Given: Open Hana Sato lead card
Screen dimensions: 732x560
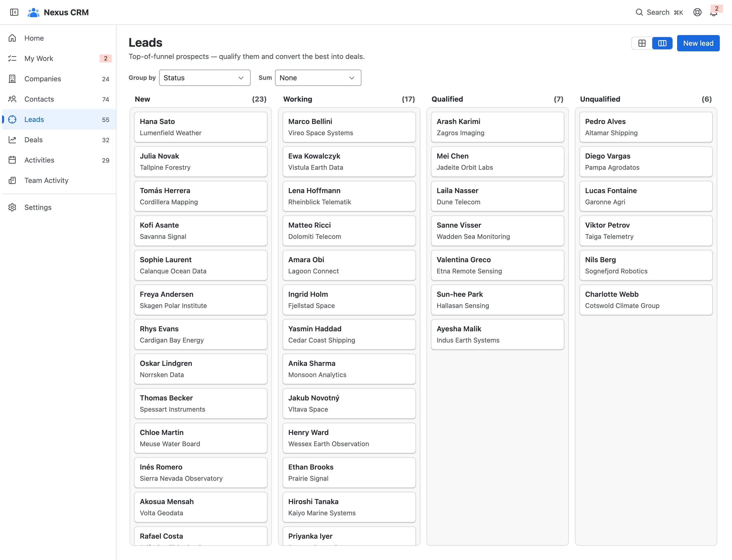Looking at the screenshot, I should point(201,127).
